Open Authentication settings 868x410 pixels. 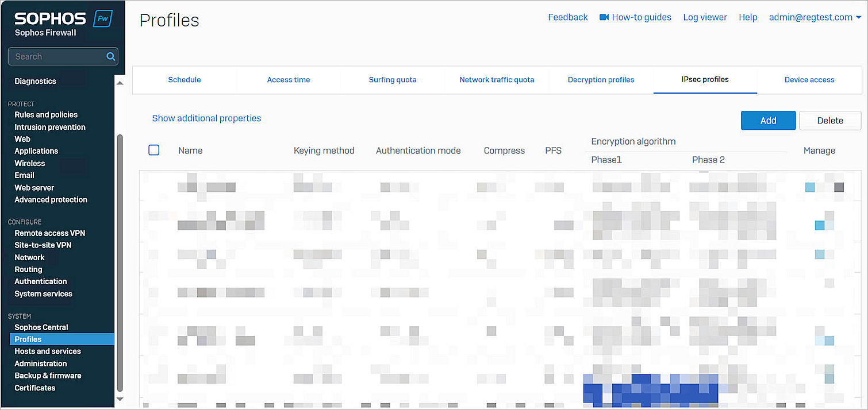coord(41,281)
